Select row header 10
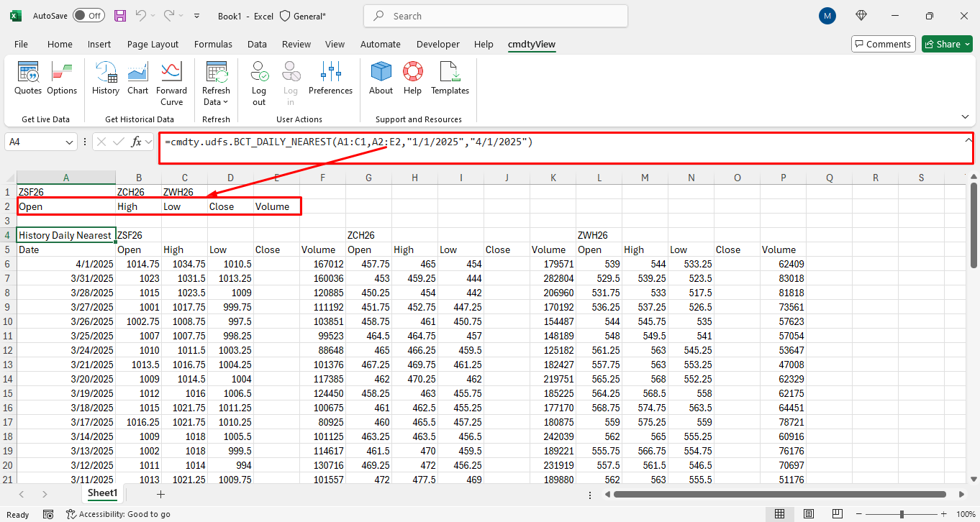The image size is (980, 522). 9,321
